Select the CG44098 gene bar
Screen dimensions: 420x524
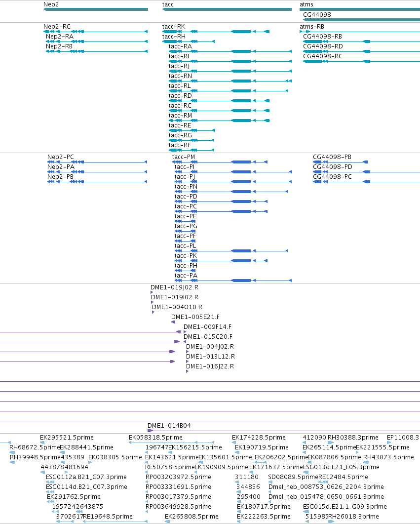coord(361,20)
